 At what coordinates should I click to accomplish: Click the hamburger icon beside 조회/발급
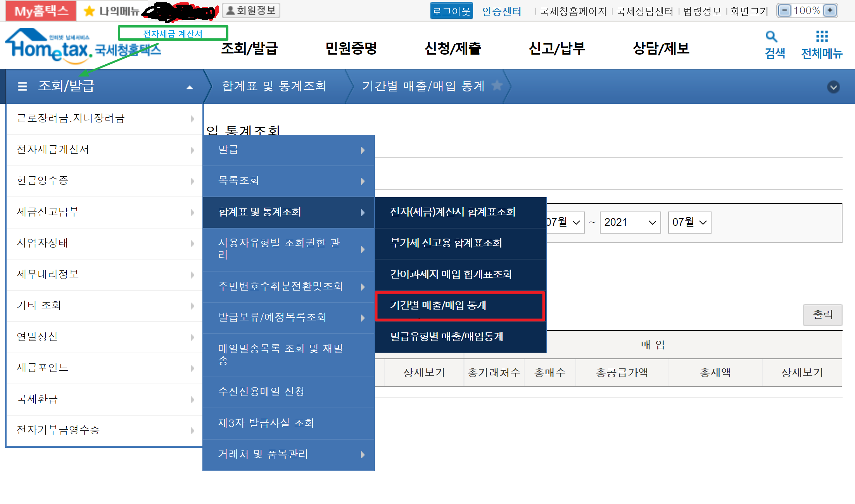(22, 86)
